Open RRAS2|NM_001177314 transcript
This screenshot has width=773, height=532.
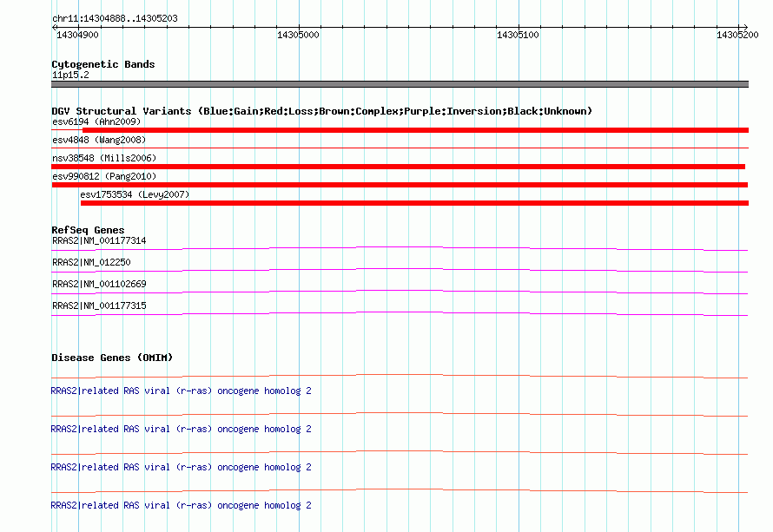[x=99, y=241]
